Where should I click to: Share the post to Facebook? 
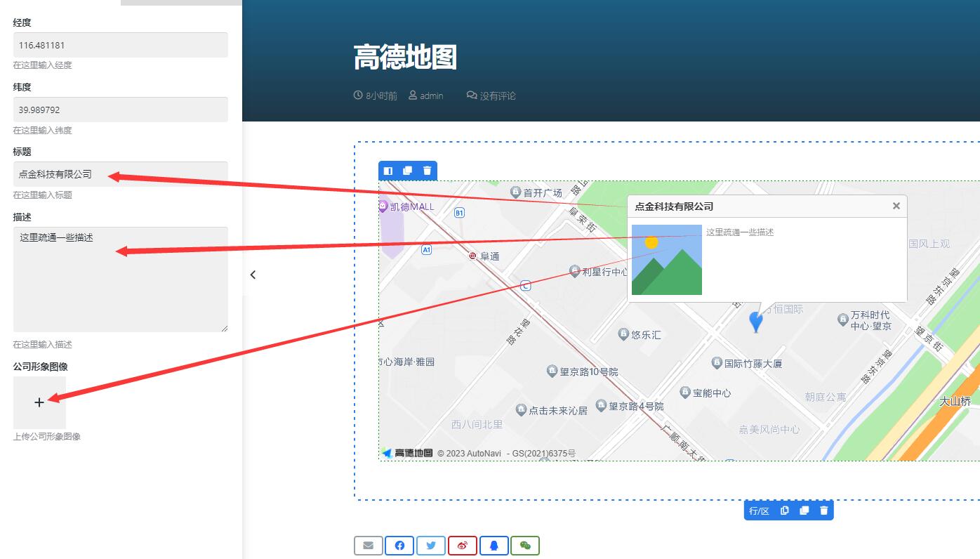click(x=399, y=546)
